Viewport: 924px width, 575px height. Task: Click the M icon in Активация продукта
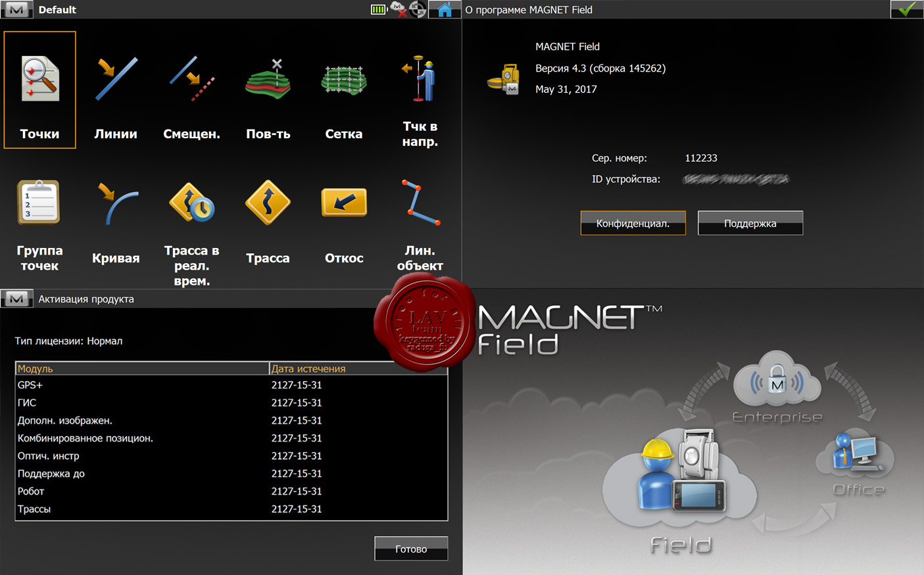tap(16, 299)
